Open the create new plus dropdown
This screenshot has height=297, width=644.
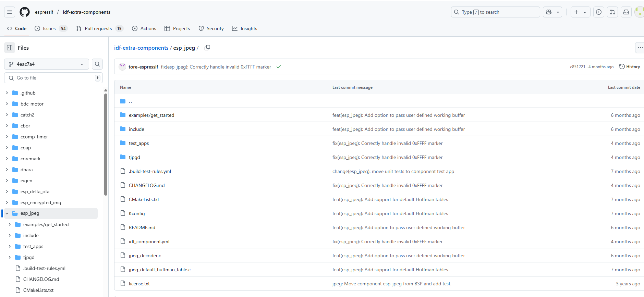[580, 12]
